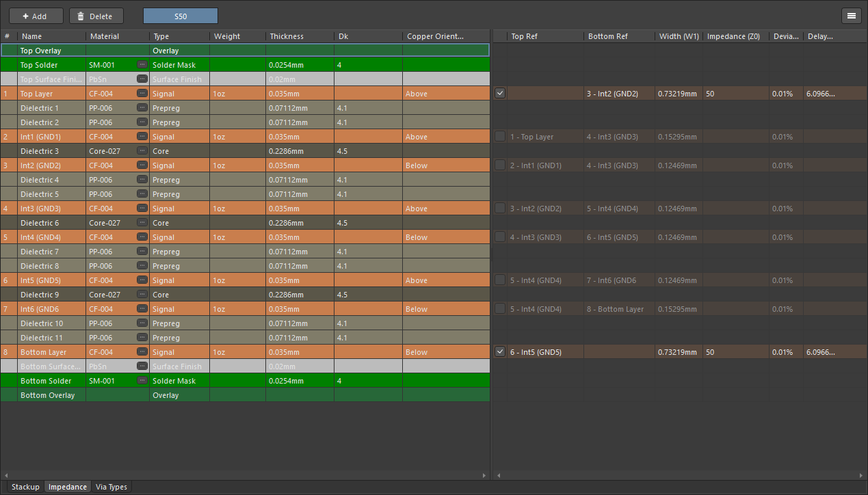Open material picker for Top Solder SM-001
868x495 pixels.
[142, 65]
